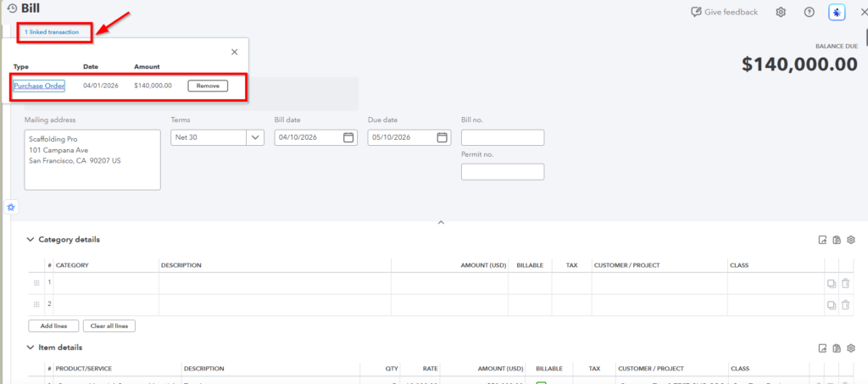This screenshot has height=384, width=868.
Task: Collapse the bill header with the up chevron
Action: pyautogui.click(x=440, y=222)
